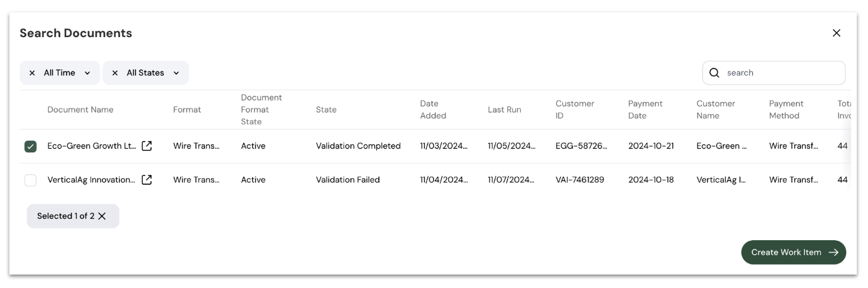The width and height of the screenshot is (868, 288).
Task: Click the Create Work Item button
Action: (793, 252)
